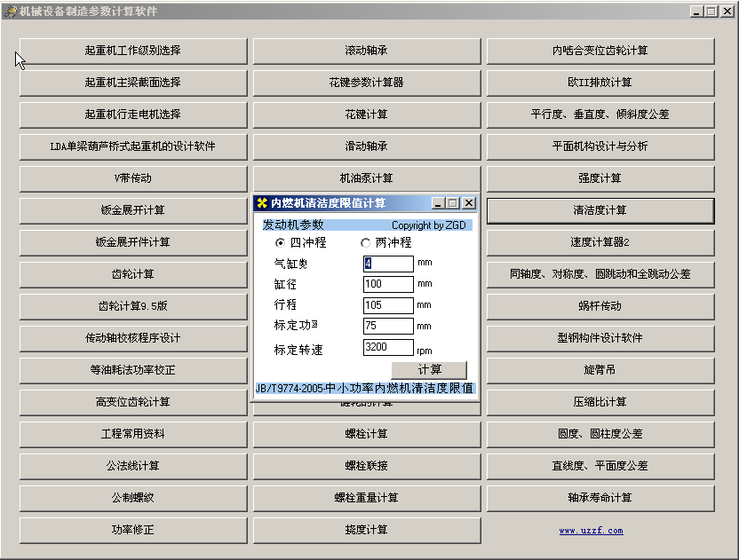
Task: Launch 传动轴校核程序设计
Action: click(133, 339)
